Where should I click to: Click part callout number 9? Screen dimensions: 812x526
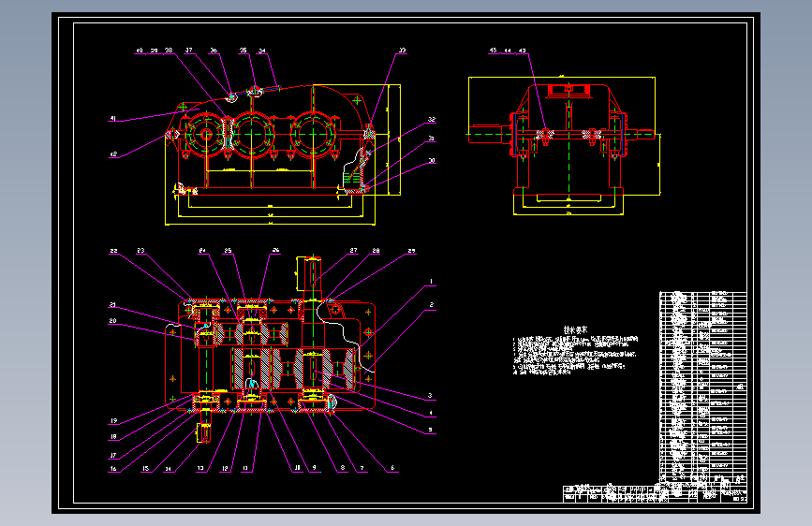(x=314, y=468)
